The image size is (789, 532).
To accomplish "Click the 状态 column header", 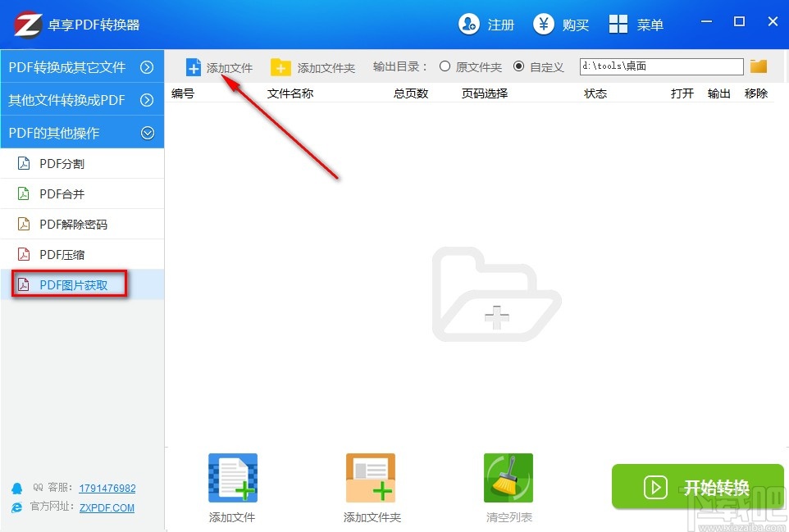I will (595, 93).
